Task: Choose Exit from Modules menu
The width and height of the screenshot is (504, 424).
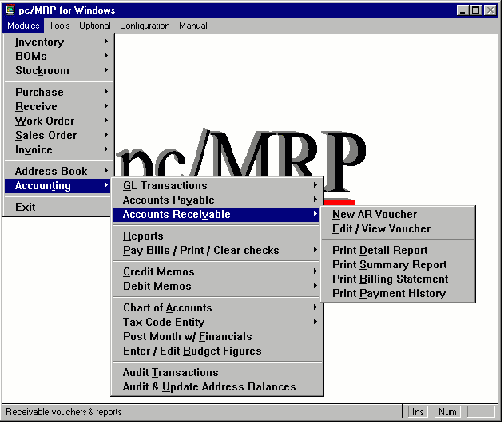Action: 58,207
